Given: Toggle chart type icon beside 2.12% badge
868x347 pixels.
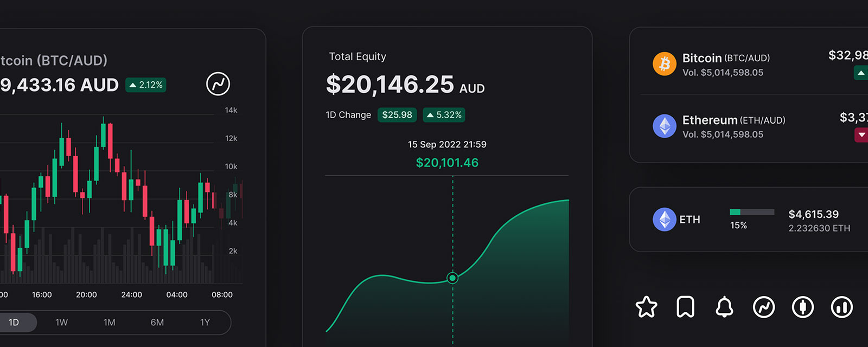Looking at the screenshot, I should click(x=218, y=84).
